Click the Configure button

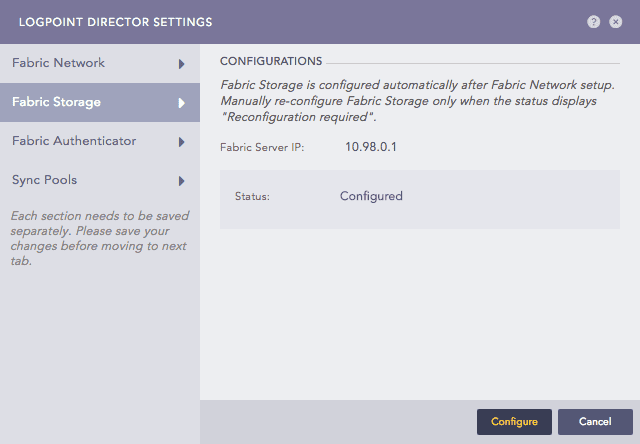click(514, 422)
